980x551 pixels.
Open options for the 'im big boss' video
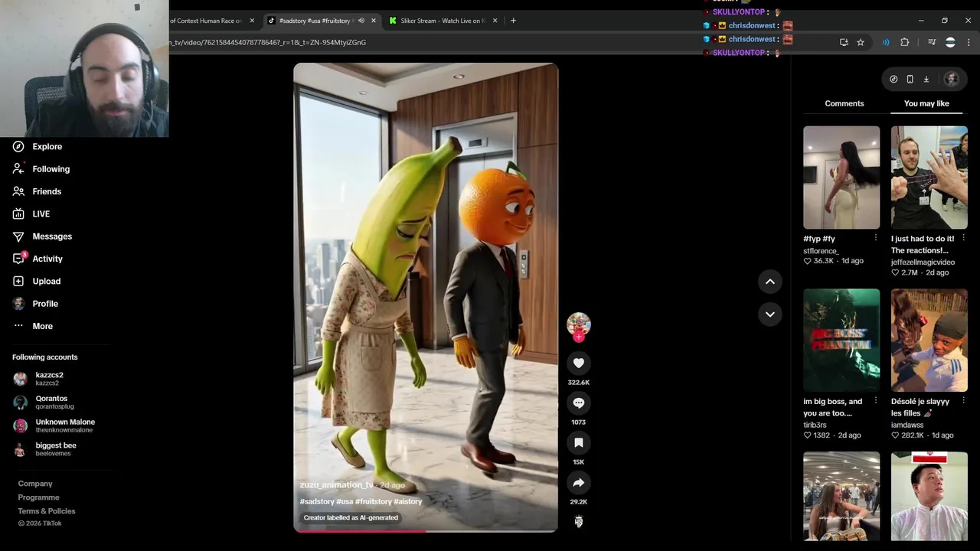[x=876, y=401]
